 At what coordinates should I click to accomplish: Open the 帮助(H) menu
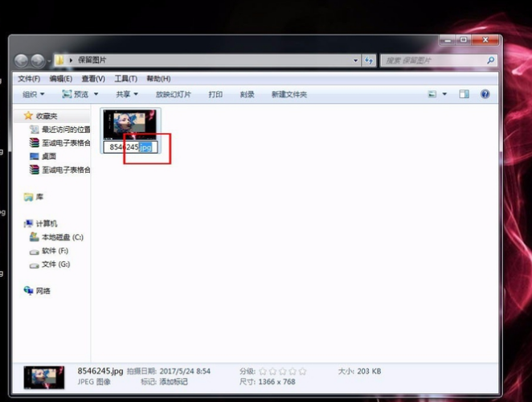(x=158, y=79)
